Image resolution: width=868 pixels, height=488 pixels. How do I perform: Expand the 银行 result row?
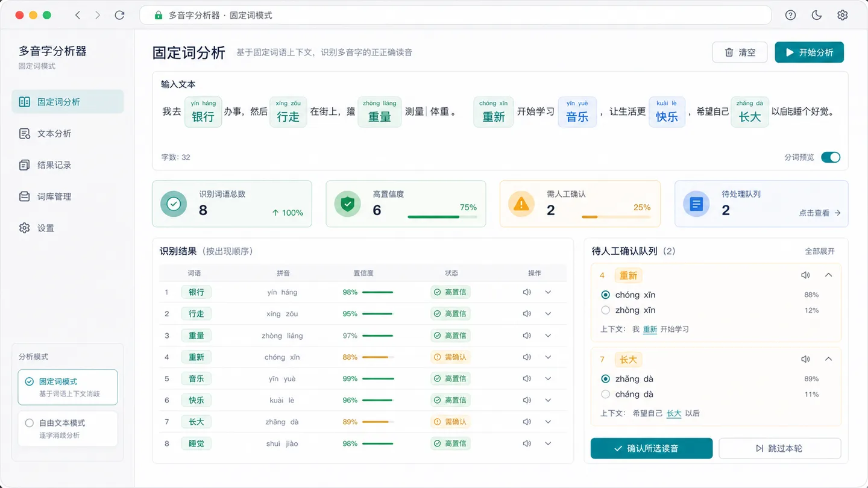coord(548,292)
